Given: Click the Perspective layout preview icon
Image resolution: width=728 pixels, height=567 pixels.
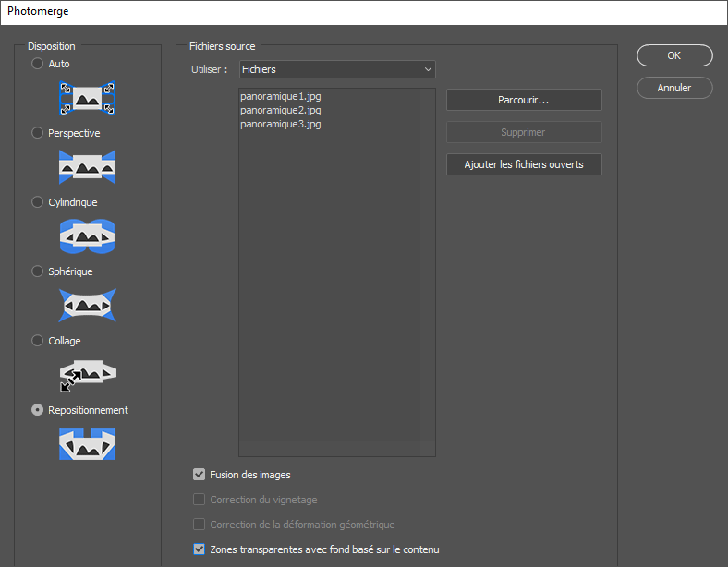Looking at the screenshot, I should (87, 166).
